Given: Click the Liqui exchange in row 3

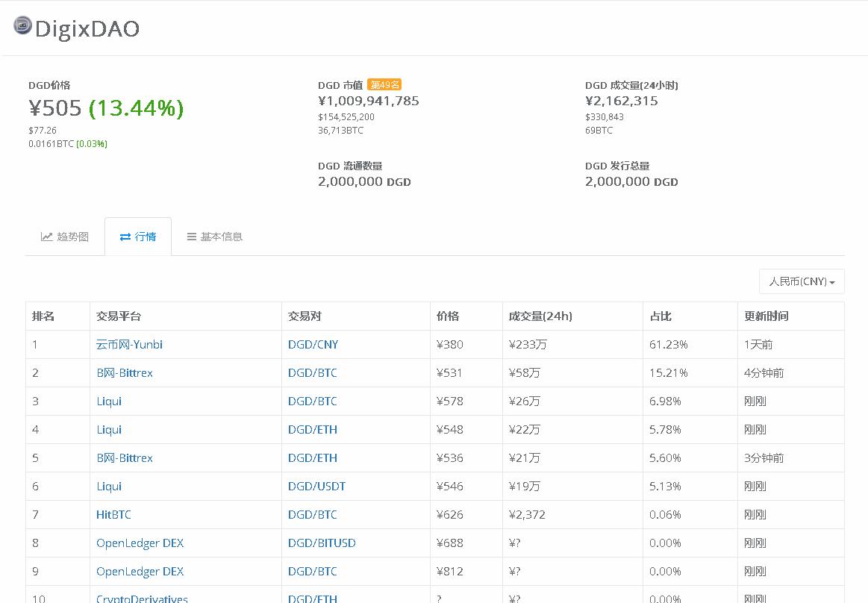Looking at the screenshot, I should click(x=109, y=402).
